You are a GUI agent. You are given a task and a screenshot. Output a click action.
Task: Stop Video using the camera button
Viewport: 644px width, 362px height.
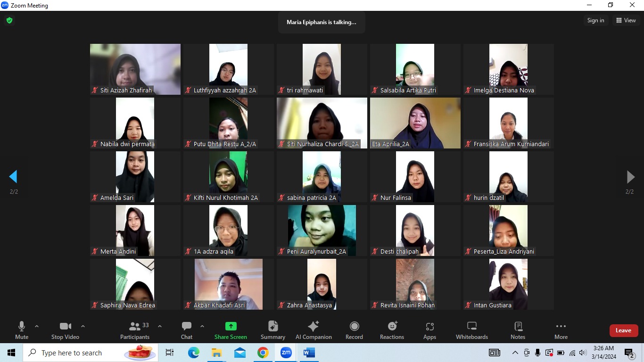click(65, 330)
